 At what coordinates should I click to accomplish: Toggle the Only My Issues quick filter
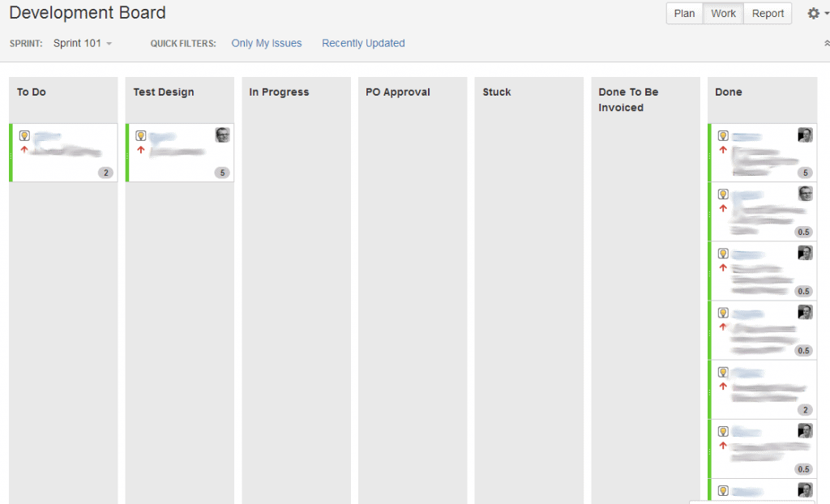[266, 43]
